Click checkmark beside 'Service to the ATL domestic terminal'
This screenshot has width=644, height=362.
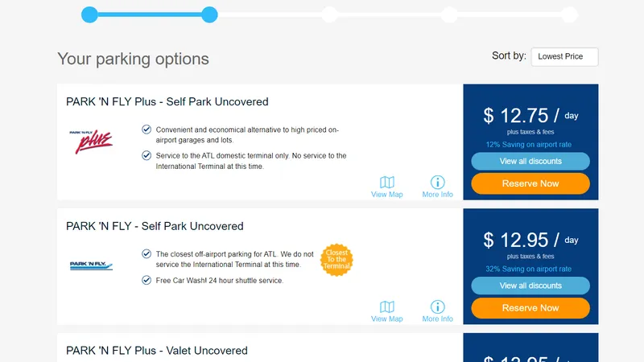click(x=147, y=155)
